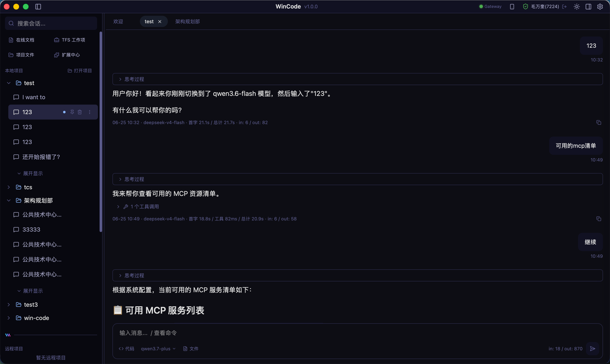Image resolution: width=610 pixels, height=364 pixels.
Task: Open more options for selected 123 conversation
Action: click(90, 112)
